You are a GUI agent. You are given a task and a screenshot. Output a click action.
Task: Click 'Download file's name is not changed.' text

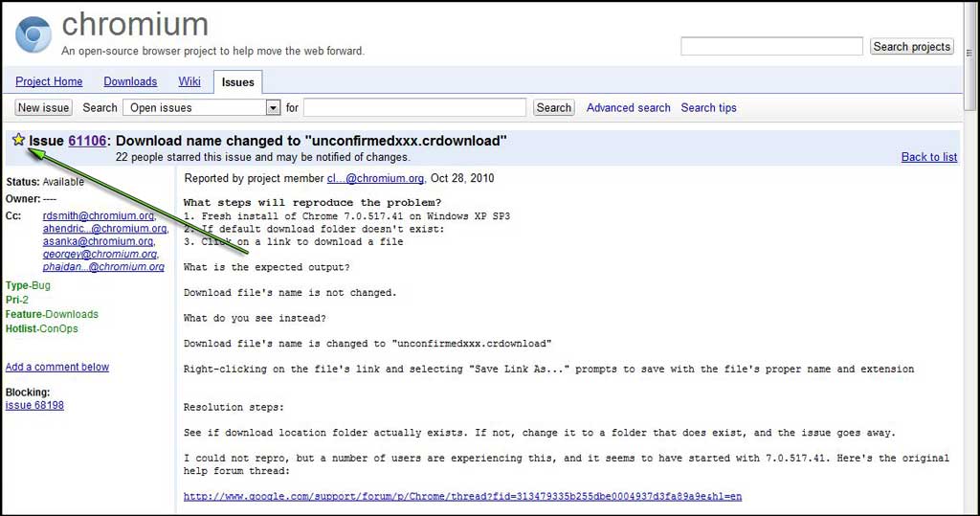click(290, 293)
